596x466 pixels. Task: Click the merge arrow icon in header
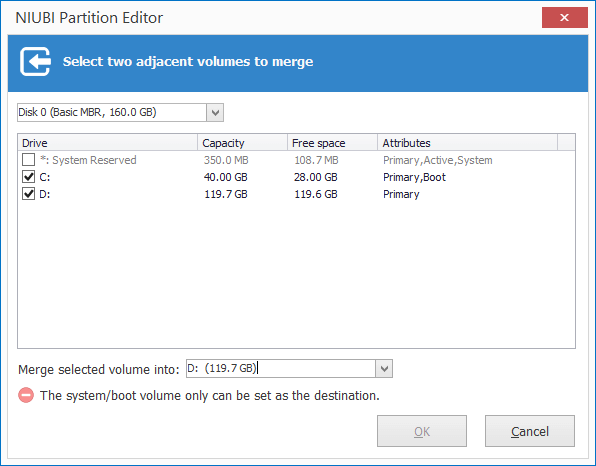[x=35, y=62]
